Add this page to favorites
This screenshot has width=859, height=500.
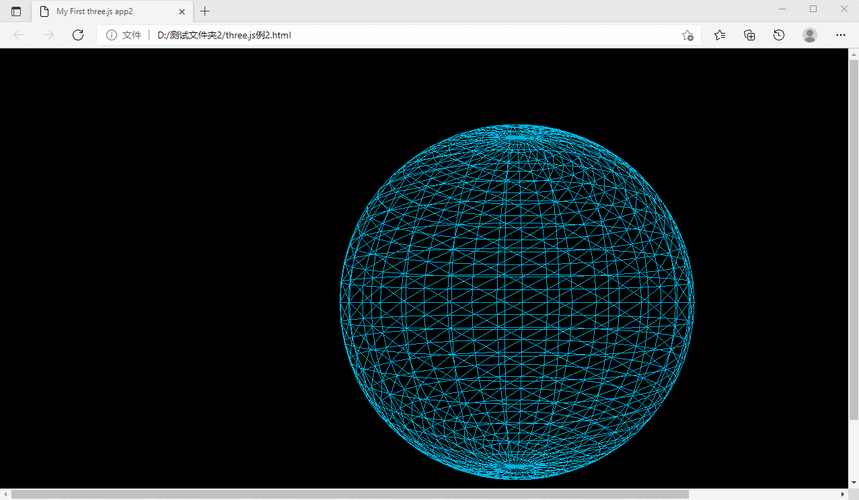point(688,36)
